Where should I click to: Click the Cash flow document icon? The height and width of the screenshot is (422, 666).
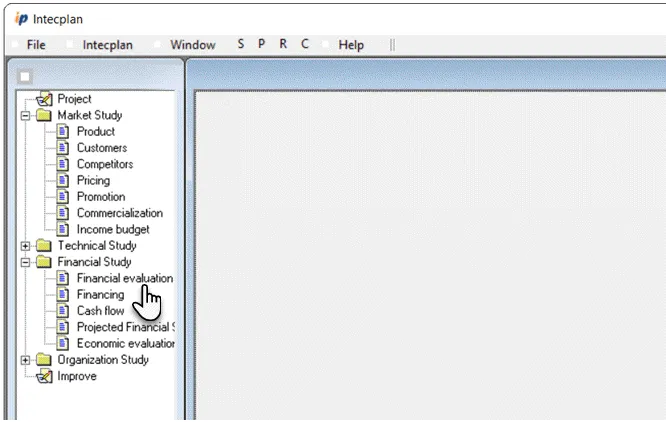click(63, 311)
